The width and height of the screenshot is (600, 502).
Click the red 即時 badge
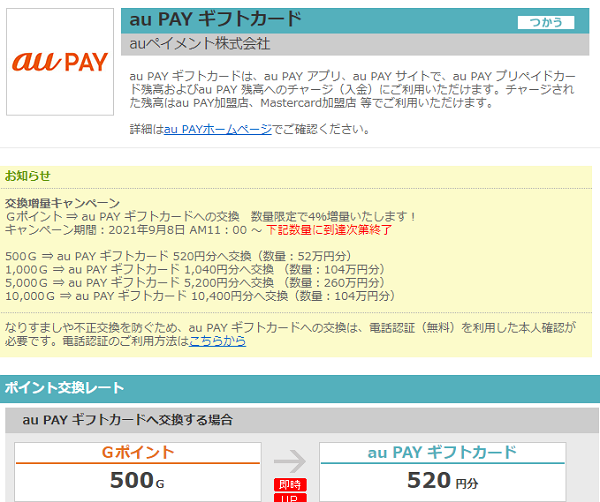click(x=290, y=485)
